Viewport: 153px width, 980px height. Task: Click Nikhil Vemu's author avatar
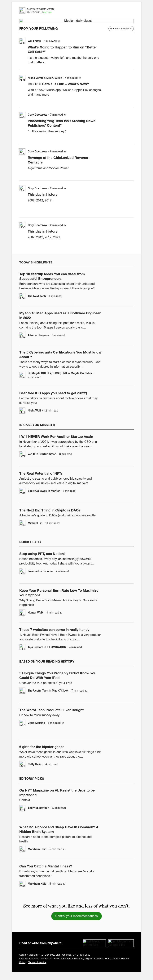(x=22, y=78)
